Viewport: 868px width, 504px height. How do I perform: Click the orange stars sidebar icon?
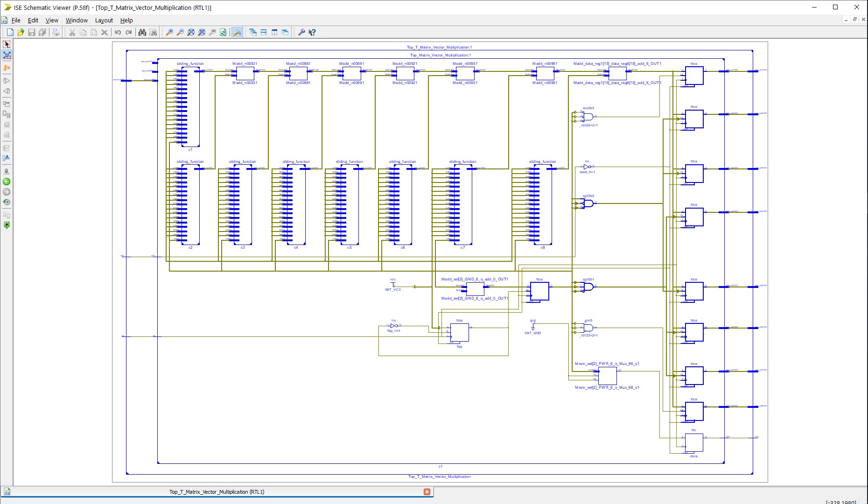tap(7, 68)
